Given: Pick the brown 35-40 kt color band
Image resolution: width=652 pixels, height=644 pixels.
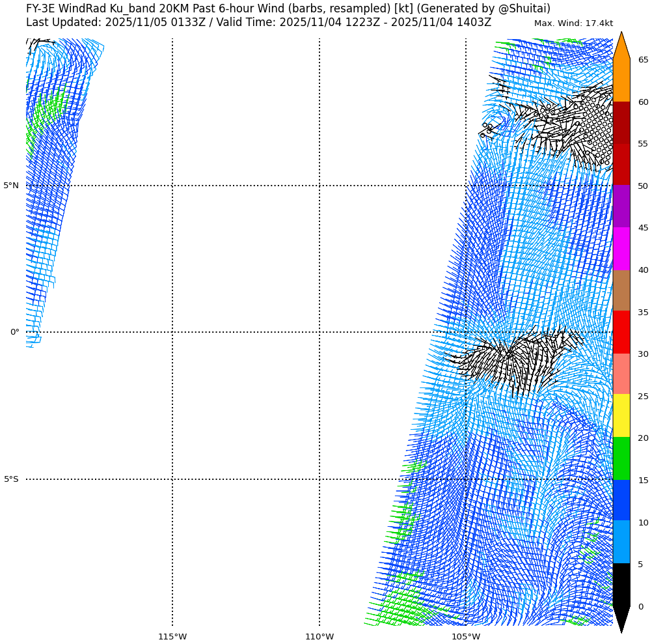Looking at the screenshot, I should [x=621, y=290].
